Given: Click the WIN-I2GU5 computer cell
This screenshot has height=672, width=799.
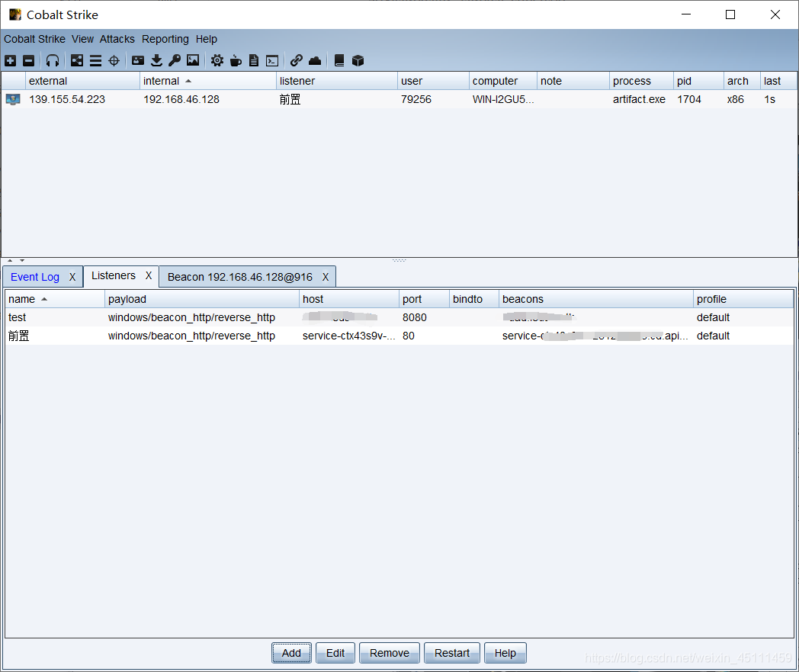Looking at the screenshot, I should pos(503,99).
